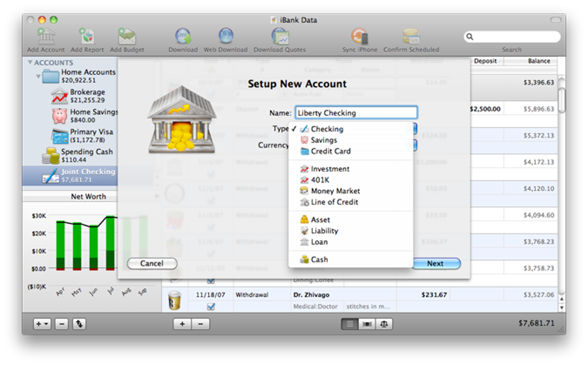The image size is (588, 365).
Task: Click the sidebar remove minus button
Action: coord(62,323)
